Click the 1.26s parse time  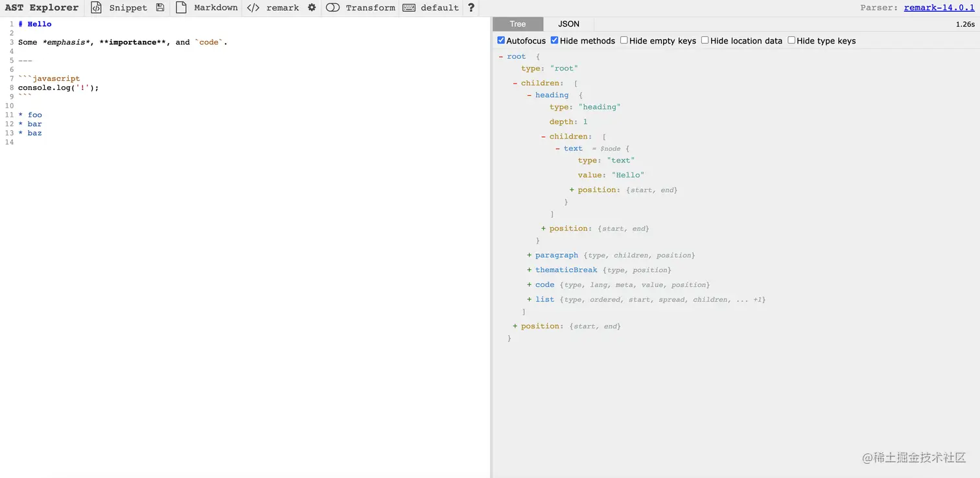click(965, 24)
